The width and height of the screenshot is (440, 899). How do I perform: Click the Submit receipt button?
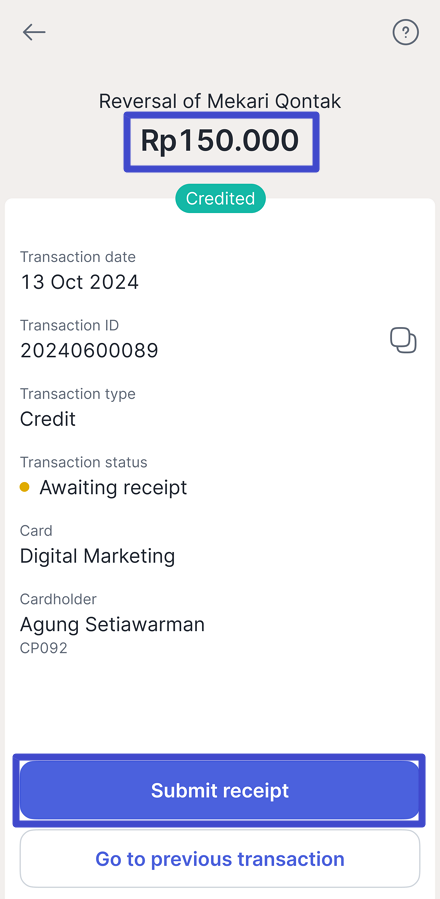220,791
